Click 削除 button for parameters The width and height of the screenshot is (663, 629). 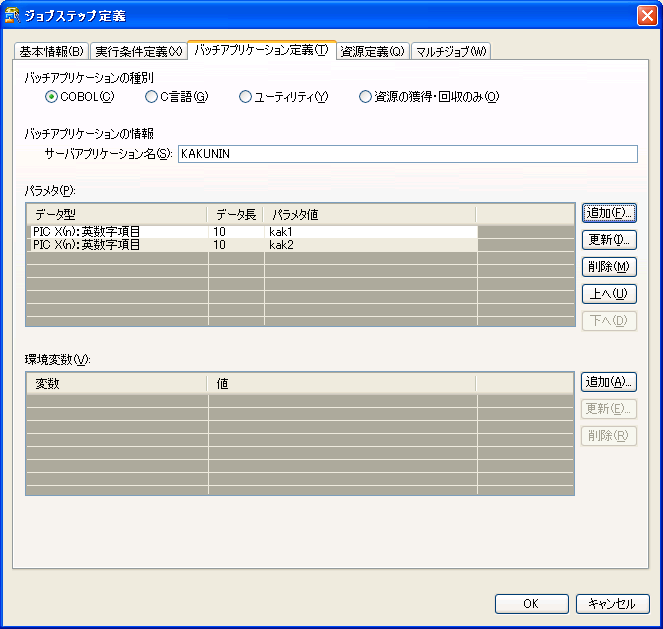pyautogui.click(x=609, y=267)
